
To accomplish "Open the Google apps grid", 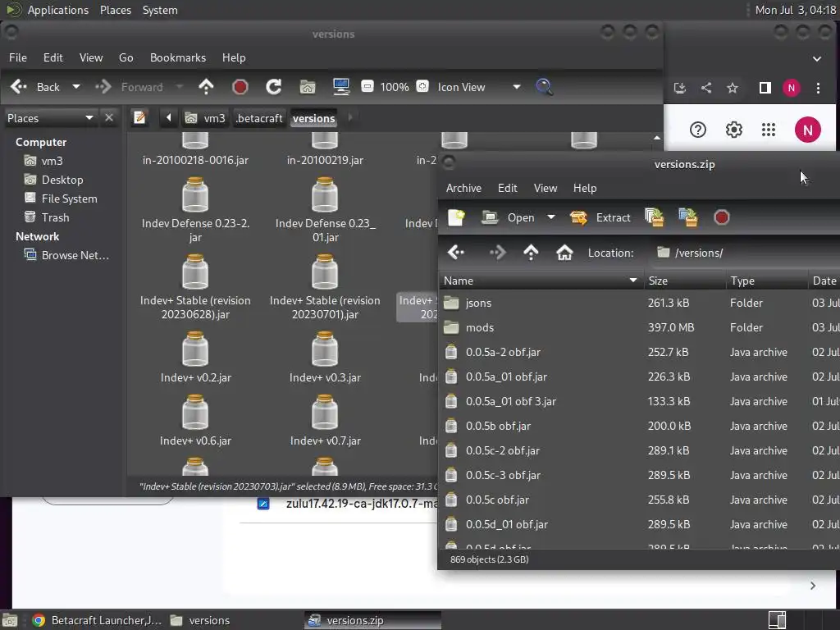I will 769,130.
